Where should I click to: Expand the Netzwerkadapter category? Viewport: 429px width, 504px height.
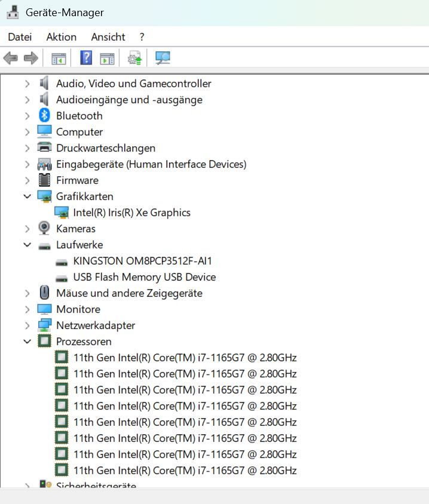[x=27, y=325]
